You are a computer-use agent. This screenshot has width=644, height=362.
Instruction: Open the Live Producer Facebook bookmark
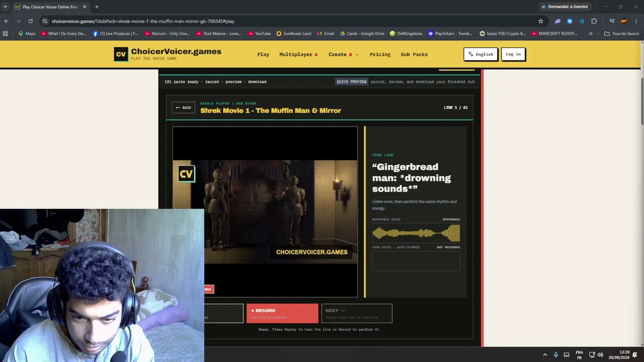[115, 34]
